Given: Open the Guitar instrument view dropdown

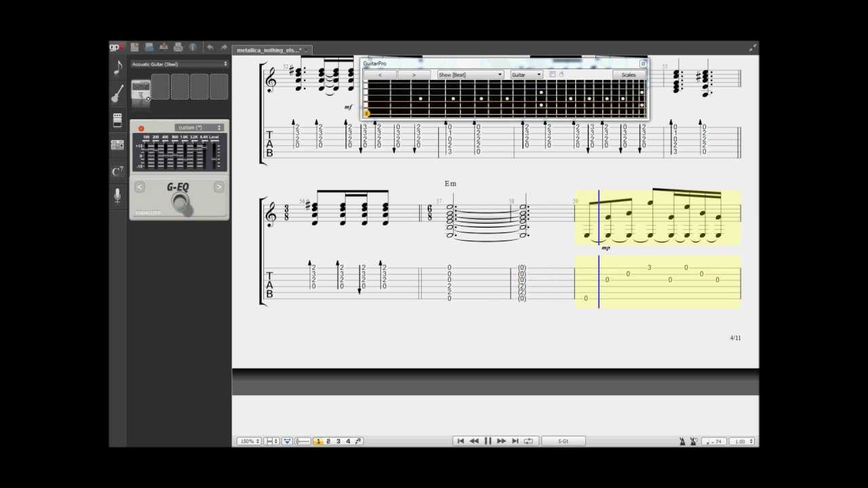Looking at the screenshot, I should [x=527, y=75].
